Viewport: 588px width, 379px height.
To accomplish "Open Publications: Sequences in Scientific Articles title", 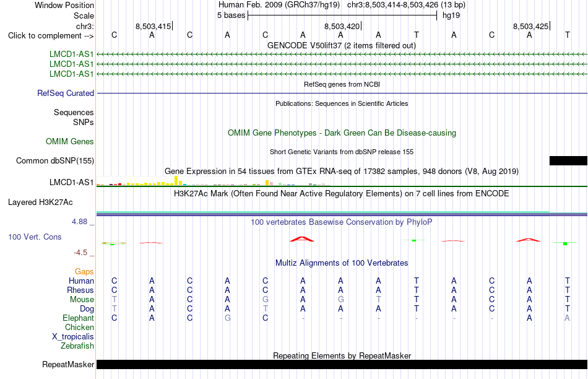I will (342, 103).
